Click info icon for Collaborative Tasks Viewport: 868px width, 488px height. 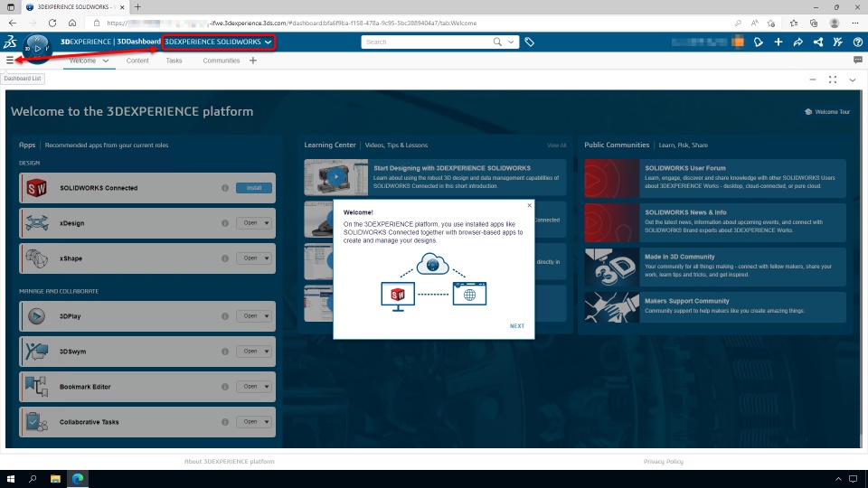point(225,422)
